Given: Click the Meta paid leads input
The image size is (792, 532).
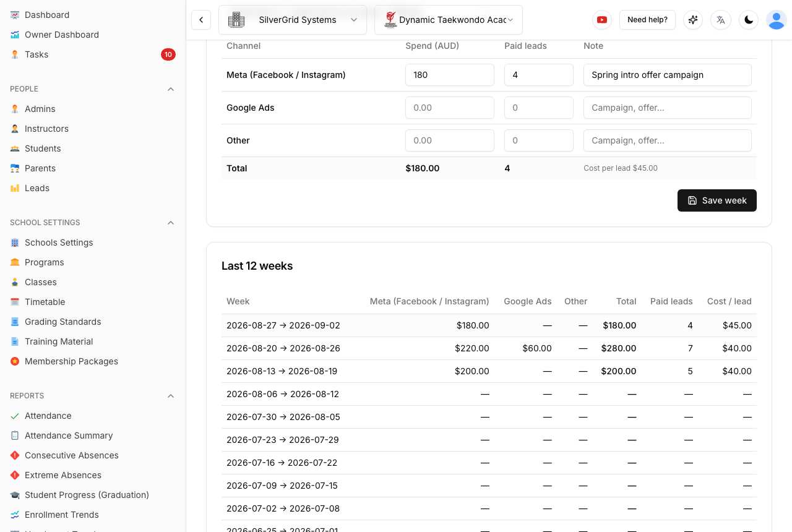Looking at the screenshot, I should (x=539, y=75).
